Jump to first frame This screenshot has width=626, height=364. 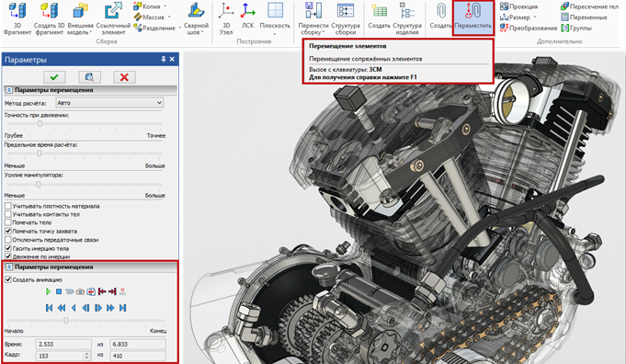coord(49,308)
